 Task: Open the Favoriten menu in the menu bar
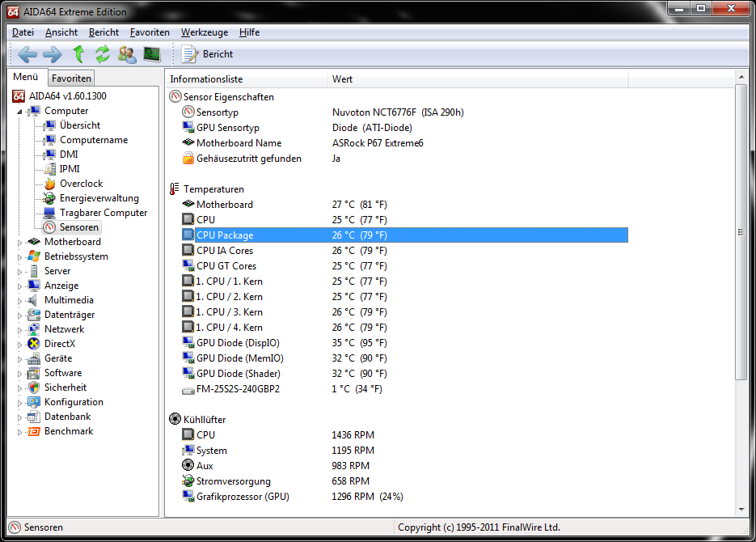tap(150, 32)
